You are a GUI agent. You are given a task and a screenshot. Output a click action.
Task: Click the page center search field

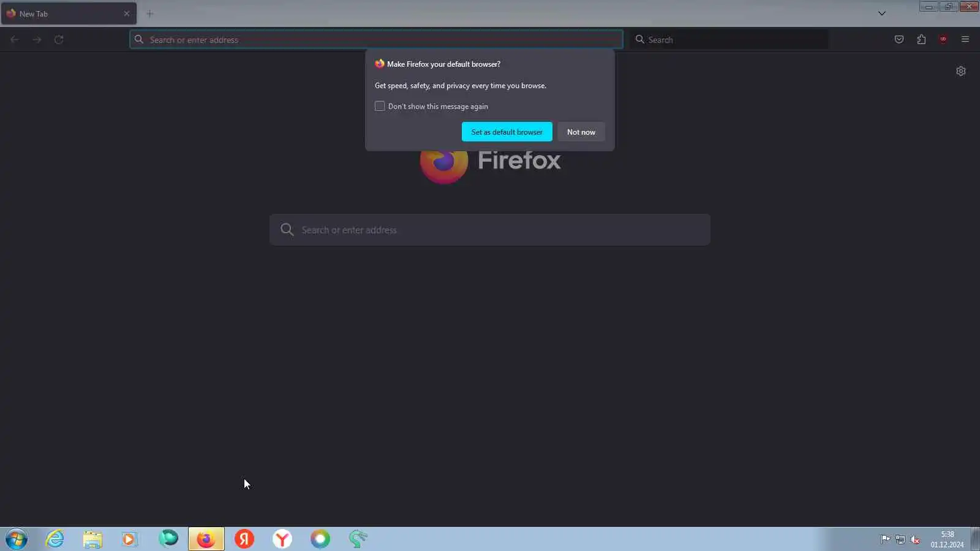(490, 230)
